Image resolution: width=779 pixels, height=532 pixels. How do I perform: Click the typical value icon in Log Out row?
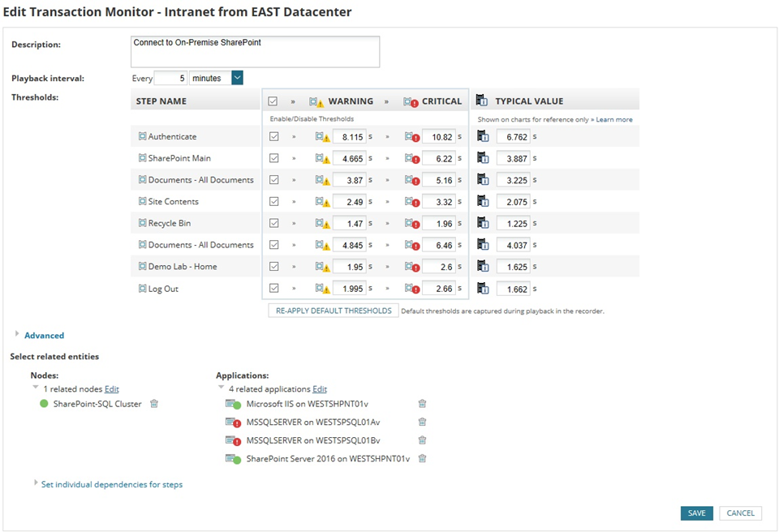point(483,288)
